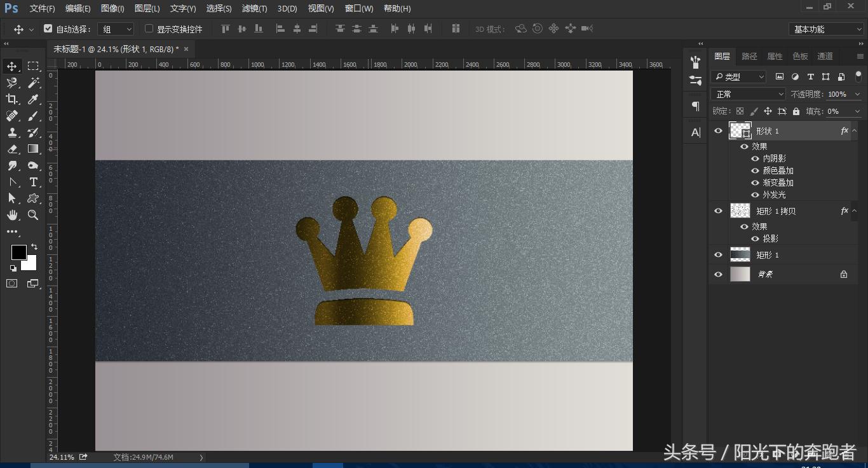Screen dimensions: 868x468
Task: Open the Character panel icon
Action: pyautogui.click(x=696, y=132)
